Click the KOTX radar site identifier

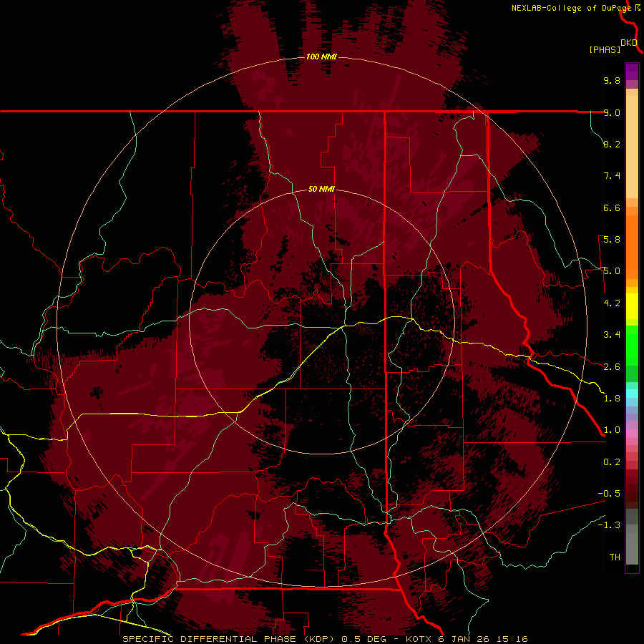click(x=420, y=639)
